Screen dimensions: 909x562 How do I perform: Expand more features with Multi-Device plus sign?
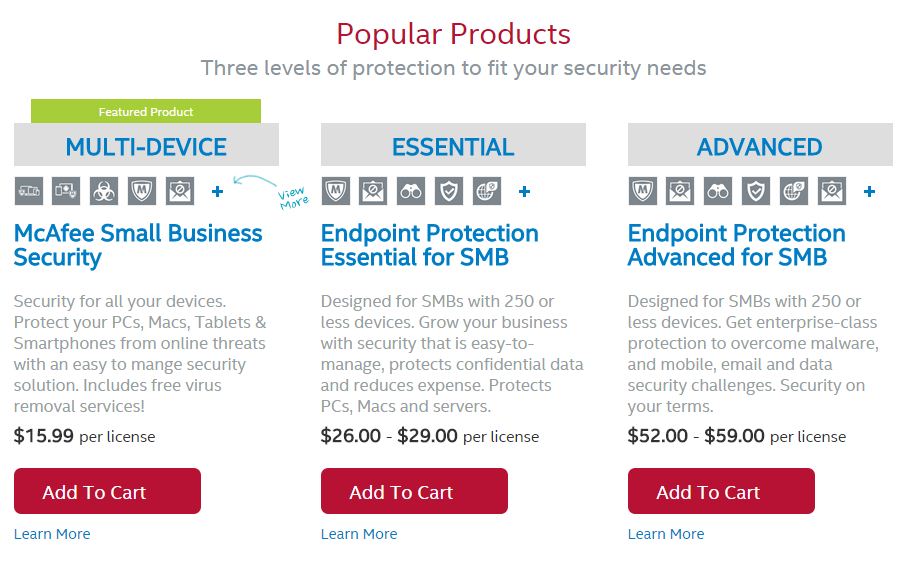tap(217, 191)
